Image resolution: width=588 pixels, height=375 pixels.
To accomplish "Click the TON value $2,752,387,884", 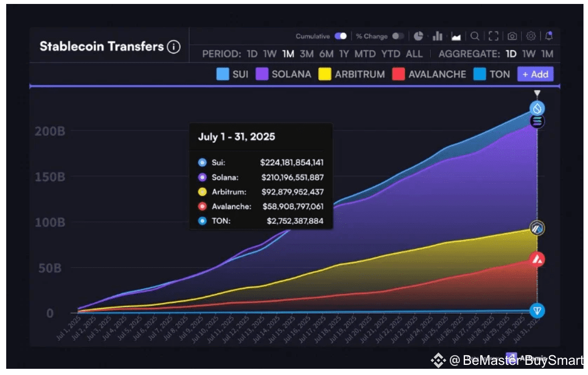I will tap(295, 221).
